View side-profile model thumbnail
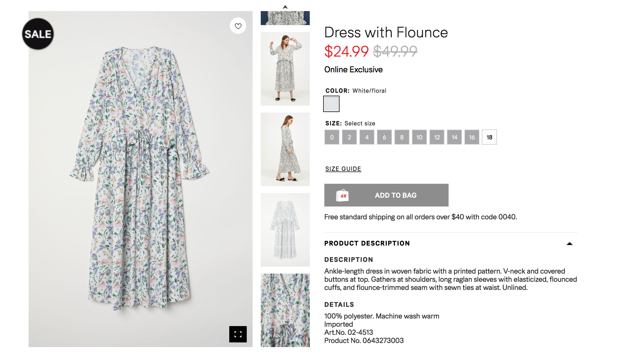 (x=285, y=149)
